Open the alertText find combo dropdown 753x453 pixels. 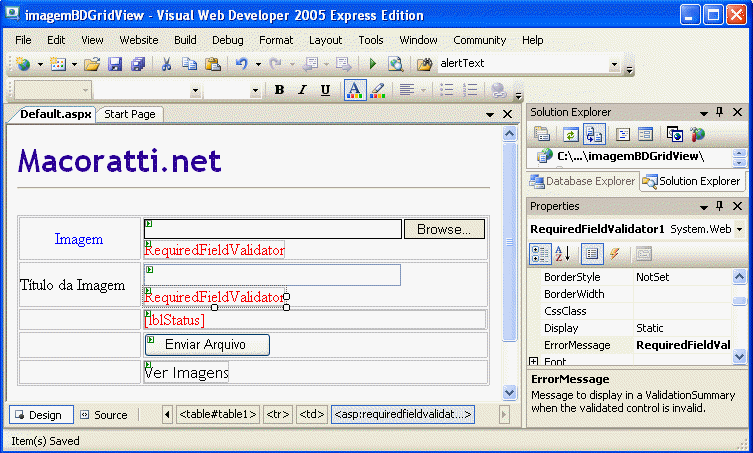[614, 64]
